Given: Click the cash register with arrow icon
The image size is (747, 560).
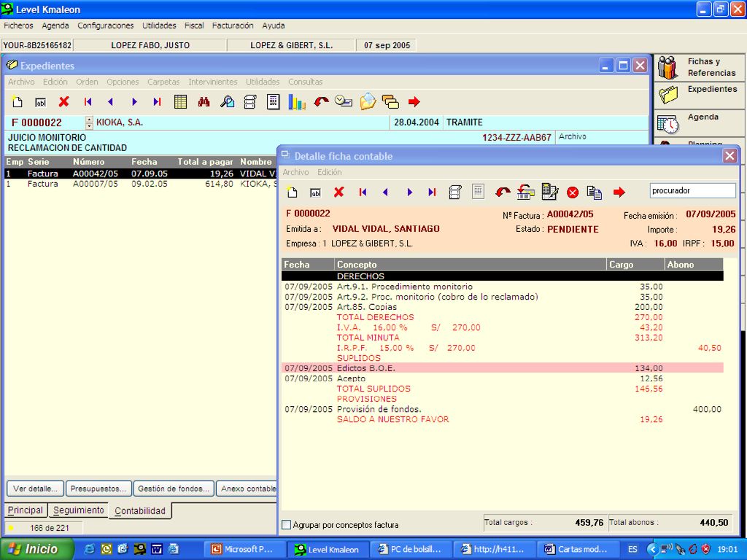Looking at the screenshot, I should point(525,192).
